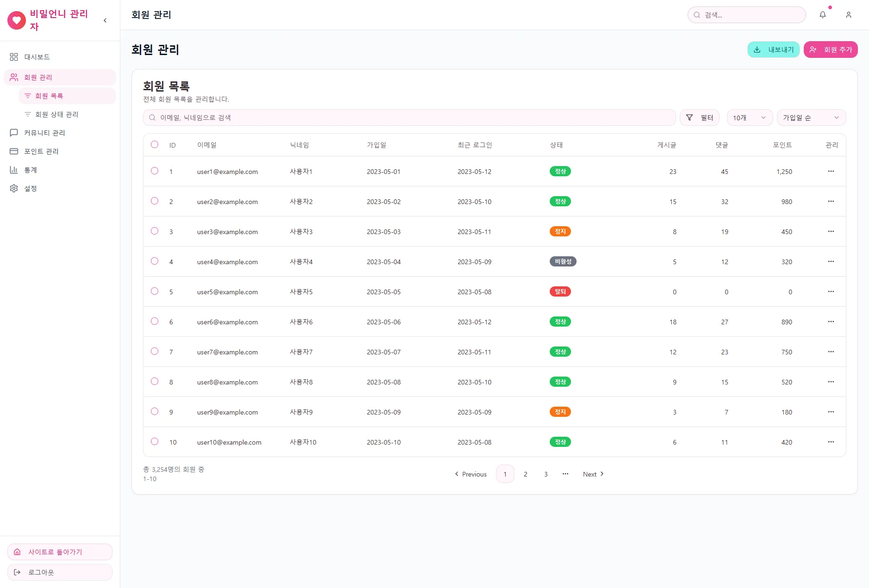Open the 필터 filter button
869x588 pixels.
coord(699,118)
